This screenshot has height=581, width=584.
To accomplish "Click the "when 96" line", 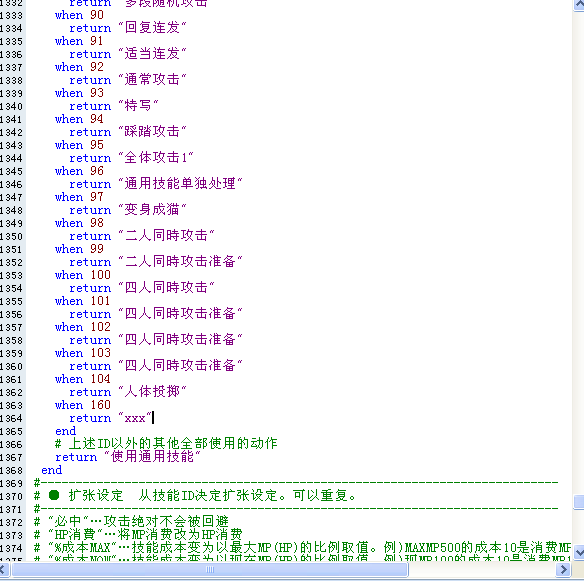I will (x=79, y=171).
